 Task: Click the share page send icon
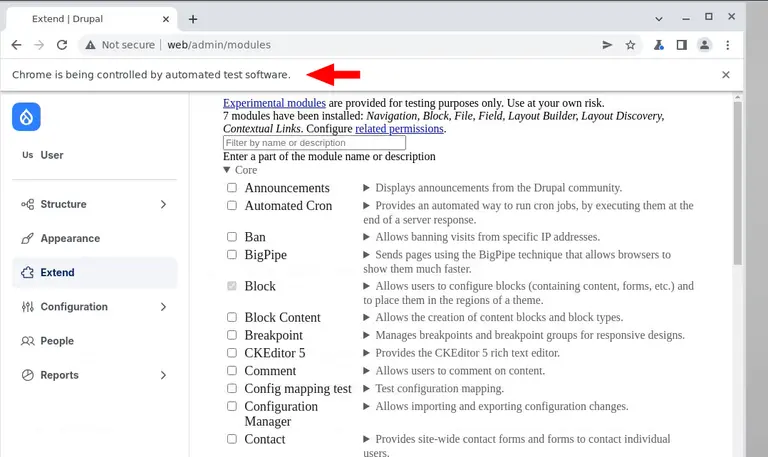607,45
